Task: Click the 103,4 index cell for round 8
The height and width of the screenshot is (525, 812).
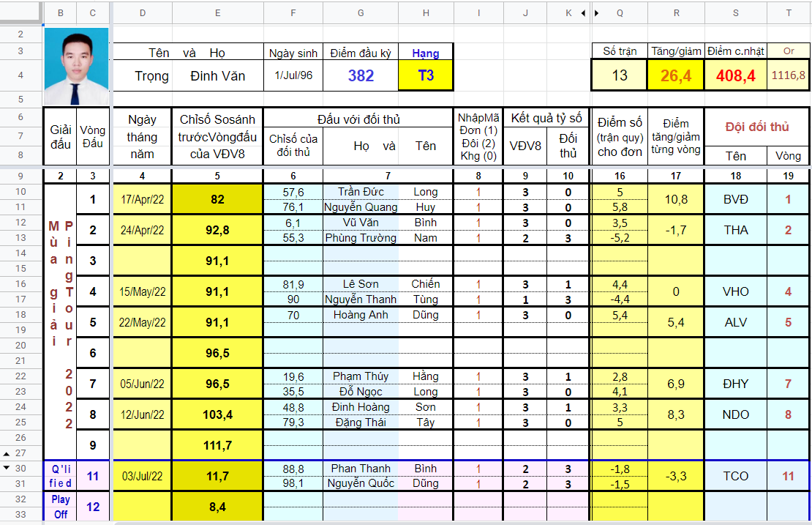Action: [217, 414]
